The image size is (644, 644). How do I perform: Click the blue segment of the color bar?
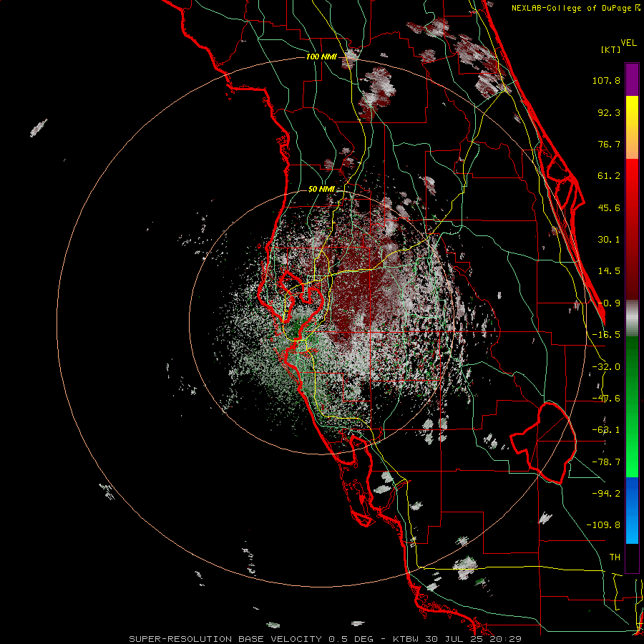tap(632, 510)
